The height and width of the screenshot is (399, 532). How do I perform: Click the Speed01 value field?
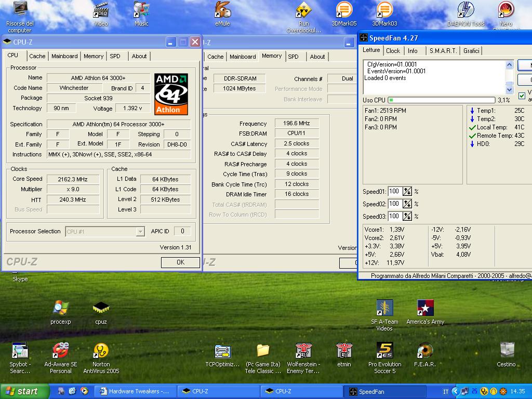(x=395, y=191)
